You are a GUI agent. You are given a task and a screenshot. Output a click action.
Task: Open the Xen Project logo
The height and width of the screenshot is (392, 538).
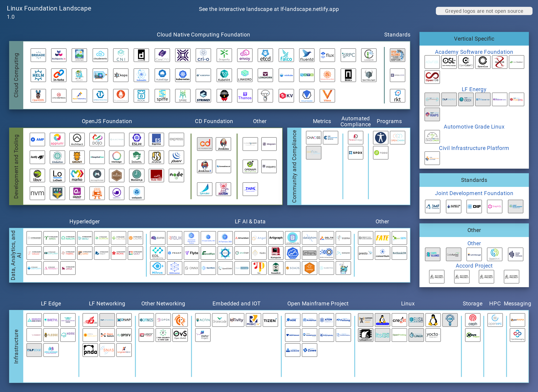pos(473,335)
